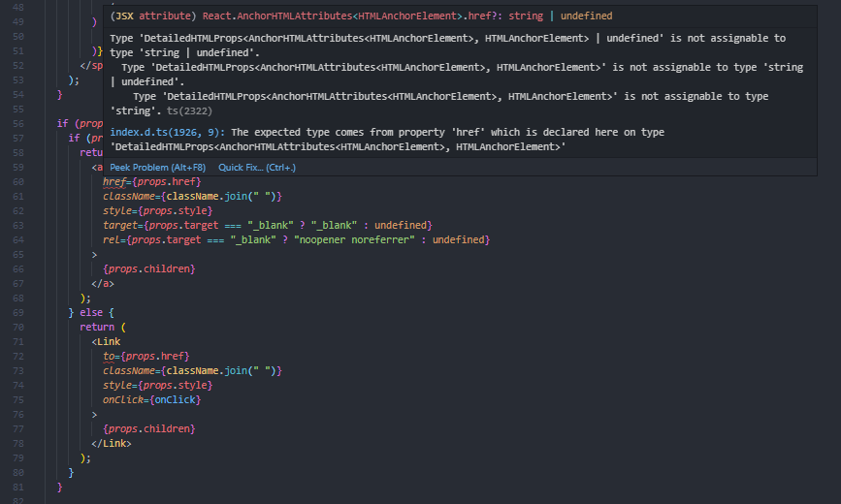The width and height of the screenshot is (841, 504).
Task: Place cursor on the 'to' attribute of Link
Action: click(109, 357)
